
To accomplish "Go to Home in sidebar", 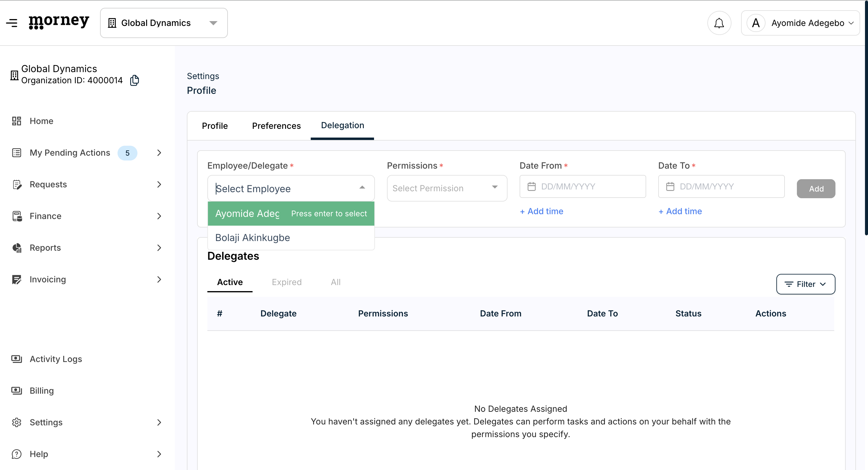I will click(41, 121).
